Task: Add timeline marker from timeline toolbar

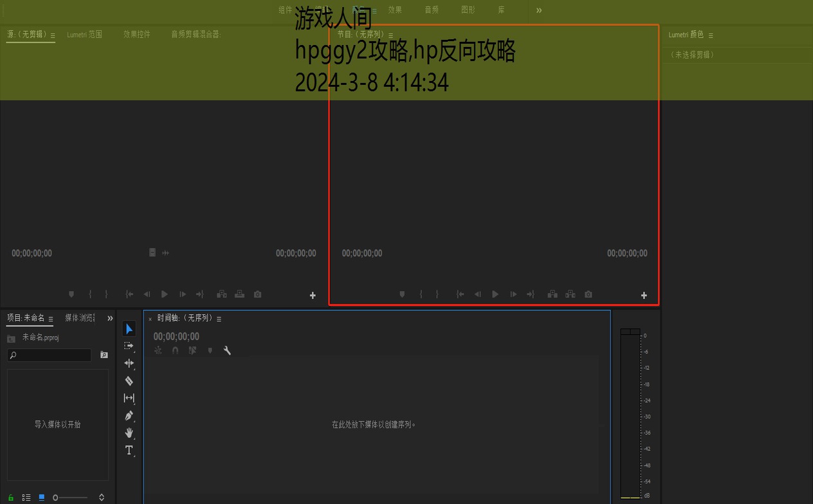Action: click(210, 350)
